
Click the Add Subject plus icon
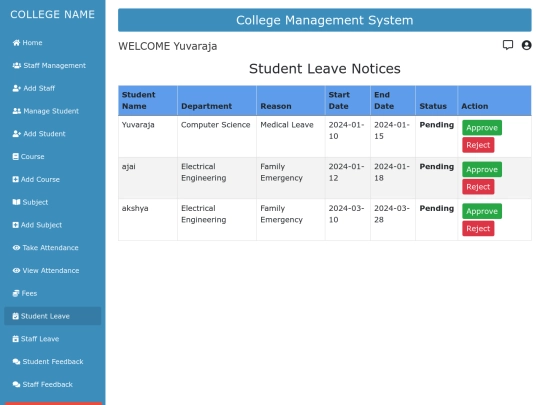point(15,225)
